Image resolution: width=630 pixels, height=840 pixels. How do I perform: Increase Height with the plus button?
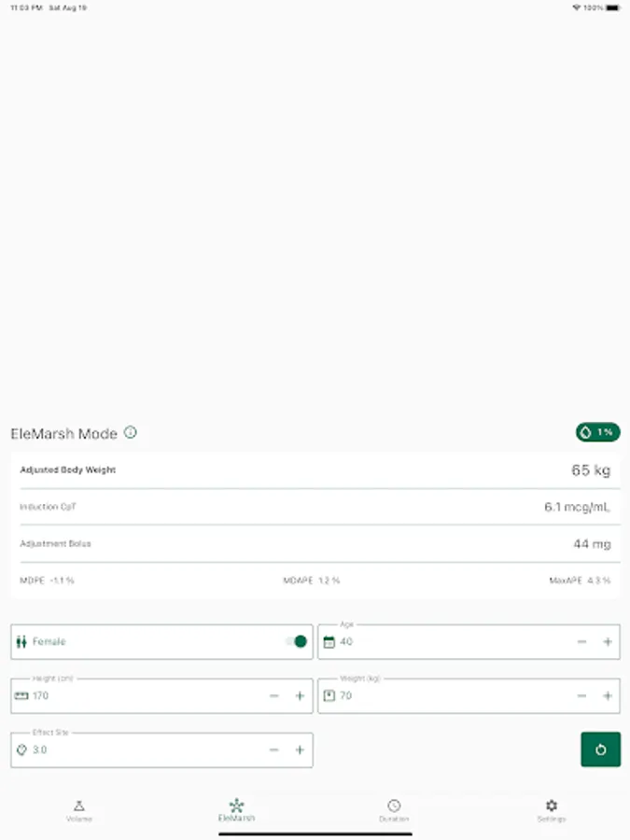300,695
